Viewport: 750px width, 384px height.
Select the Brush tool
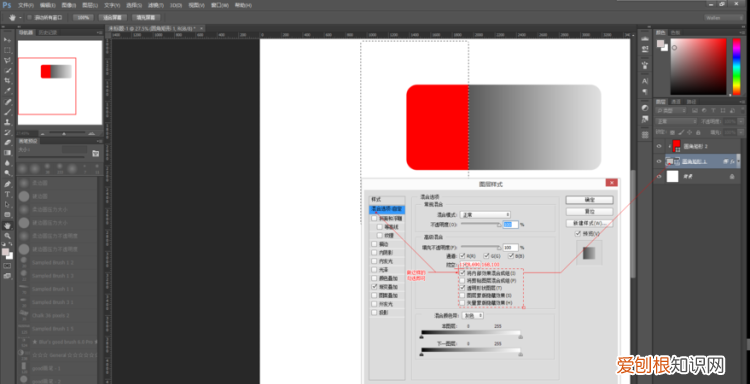tap(7, 112)
